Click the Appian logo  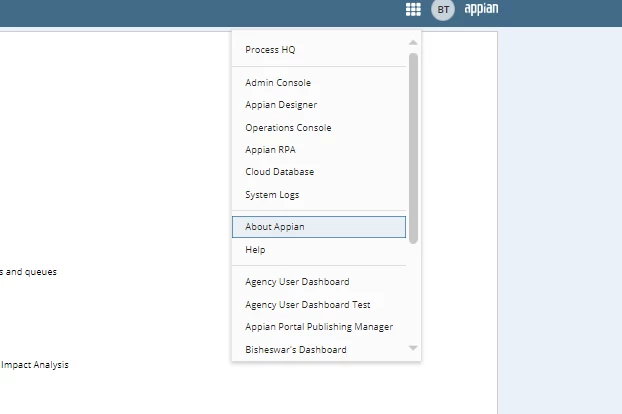point(481,8)
